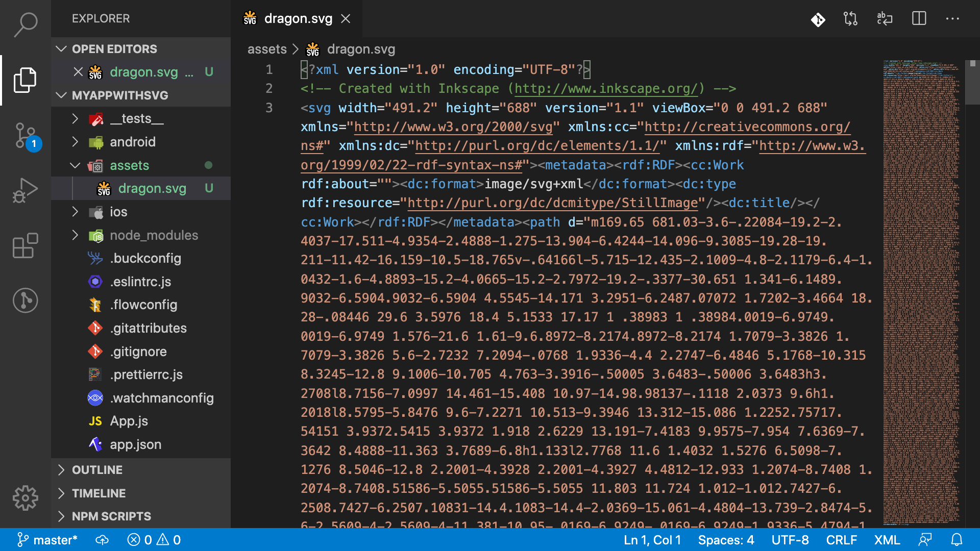
Task: Close the dragon.svg editor tab
Action: (x=346, y=19)
